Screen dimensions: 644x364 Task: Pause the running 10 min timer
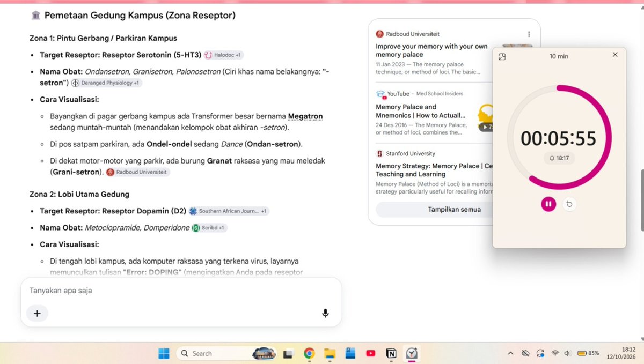548,204
